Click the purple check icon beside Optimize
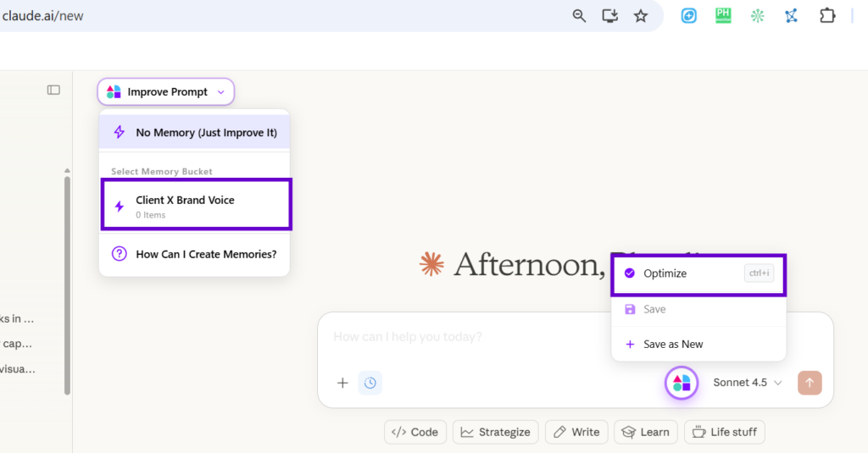This screenshot has height=453, width=868. coord(630,273)
